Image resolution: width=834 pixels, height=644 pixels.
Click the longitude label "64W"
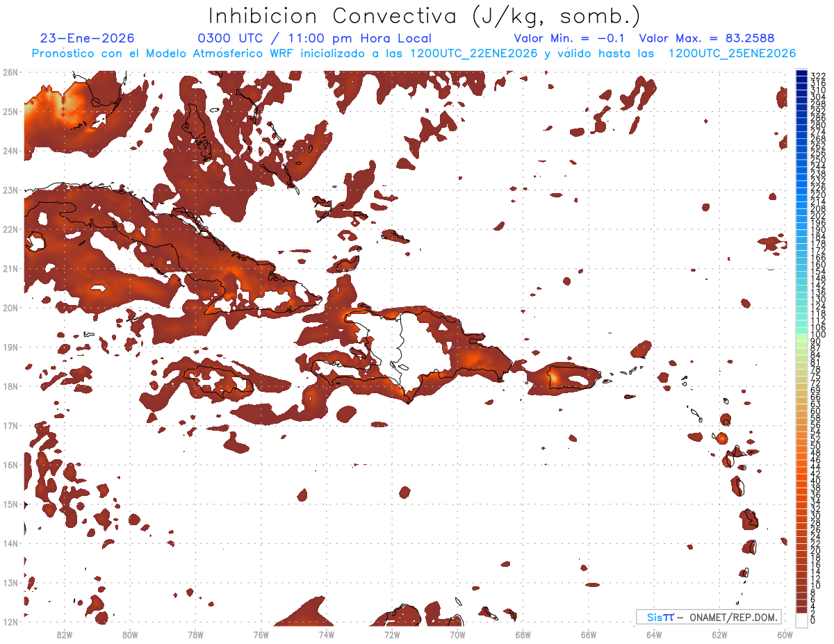654,634
